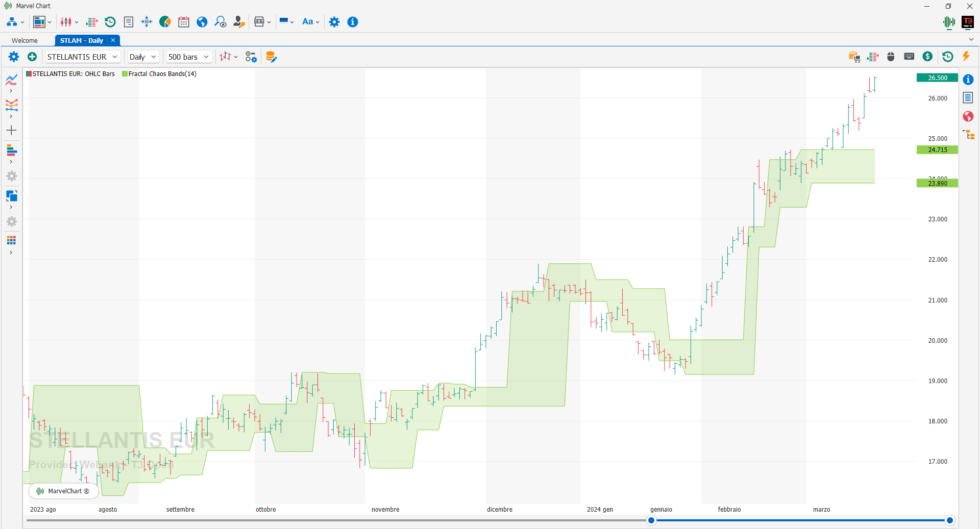Click the red candlestick chart icon
This screenshot has width=980, height=529.
coord(66,22)
